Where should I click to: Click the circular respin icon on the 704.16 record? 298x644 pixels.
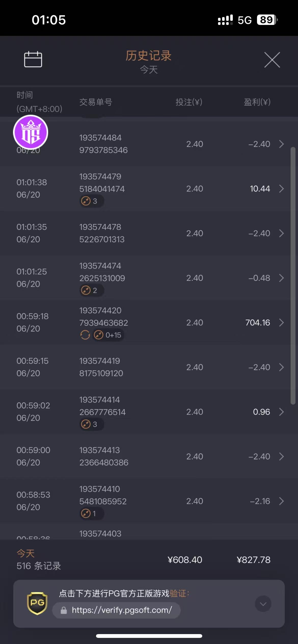point(85,335)
